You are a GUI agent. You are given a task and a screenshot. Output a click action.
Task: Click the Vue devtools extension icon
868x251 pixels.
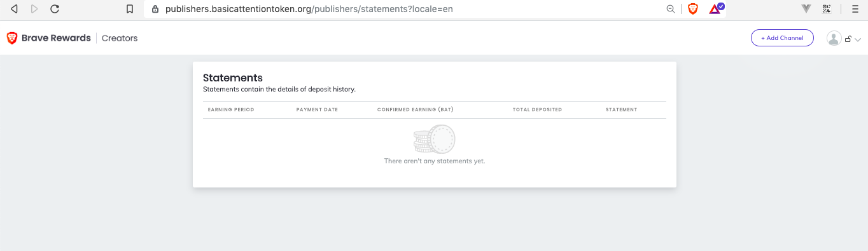(x=806, y=9)
